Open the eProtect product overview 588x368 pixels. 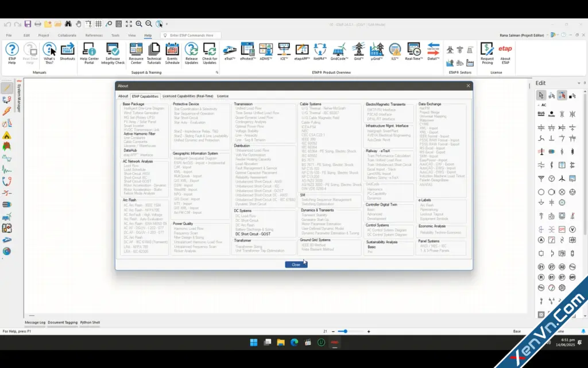coord(247,51)
